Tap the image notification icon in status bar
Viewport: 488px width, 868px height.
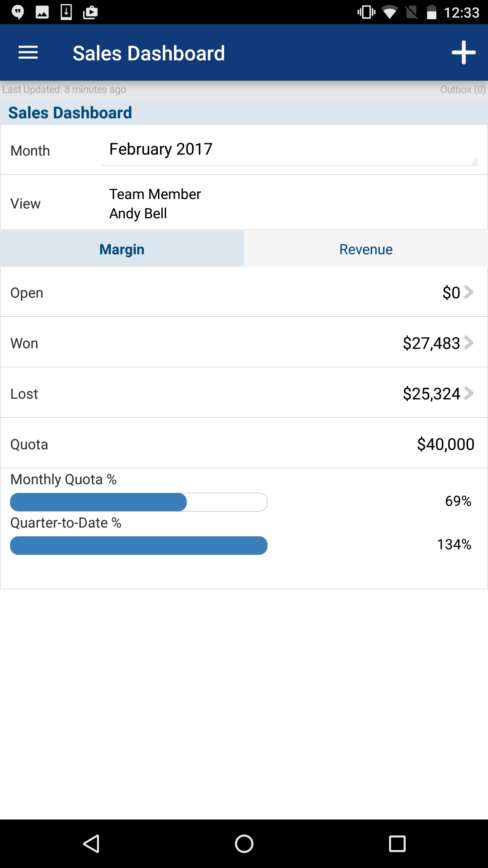(x=42, y=13)
